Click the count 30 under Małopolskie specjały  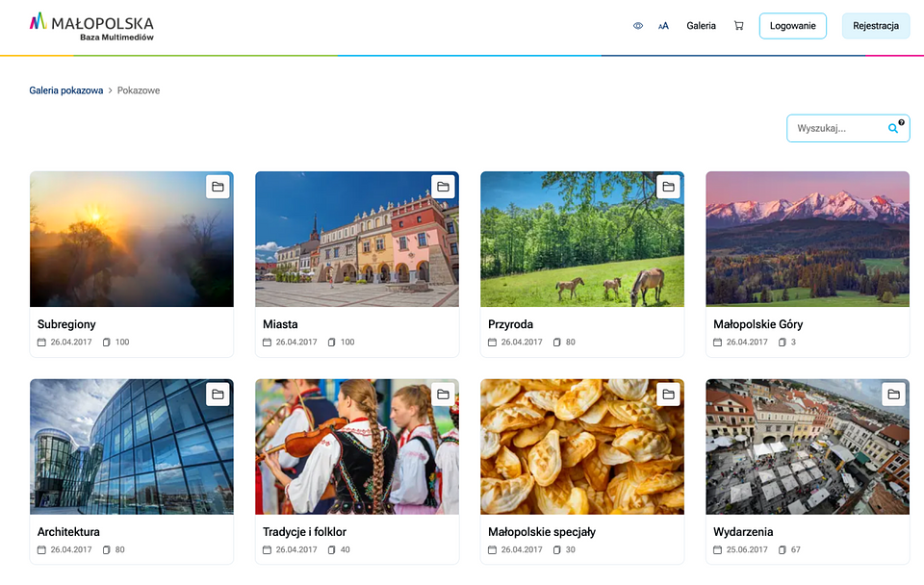(x=571, y=549)
